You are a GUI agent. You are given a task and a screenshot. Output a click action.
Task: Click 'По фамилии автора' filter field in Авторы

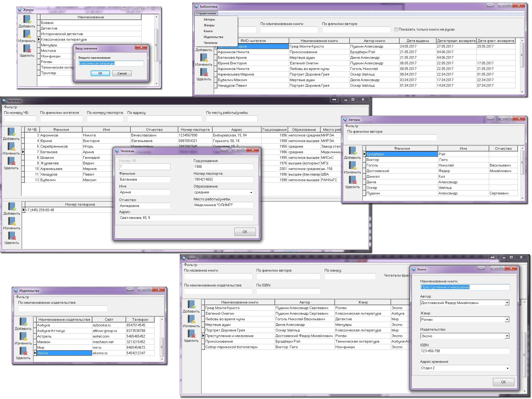point(392,138)
